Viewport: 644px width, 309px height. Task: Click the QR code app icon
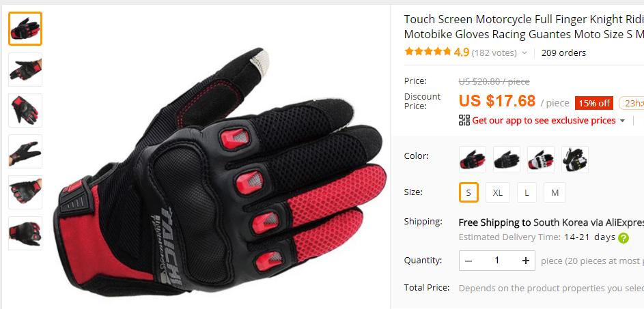pyautogui.click(x=464, y=120)
